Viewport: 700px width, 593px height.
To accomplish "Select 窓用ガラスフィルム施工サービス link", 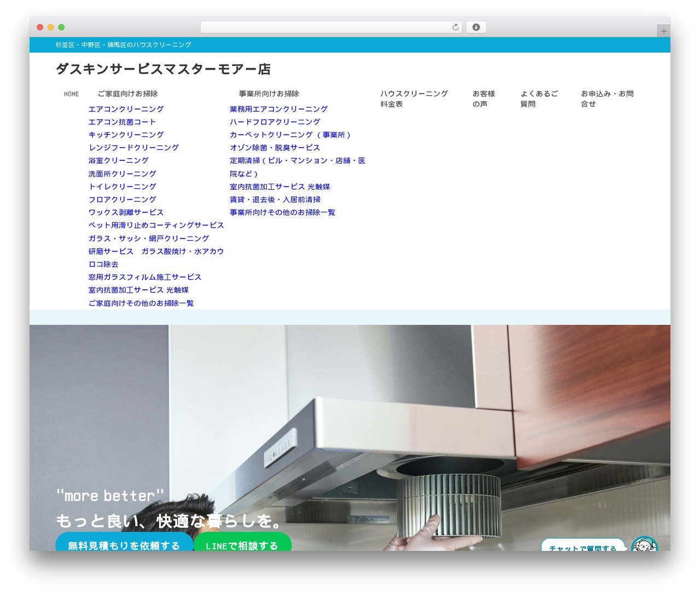I will (145, 277).
